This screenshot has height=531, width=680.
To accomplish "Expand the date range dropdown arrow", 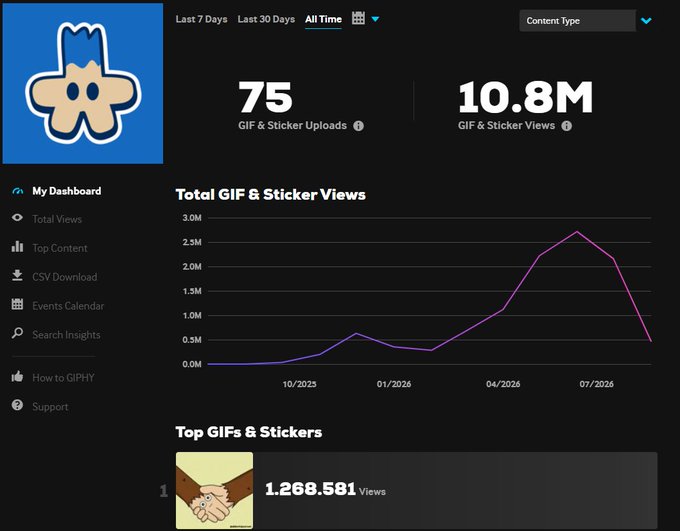I will tap(376, 19).
